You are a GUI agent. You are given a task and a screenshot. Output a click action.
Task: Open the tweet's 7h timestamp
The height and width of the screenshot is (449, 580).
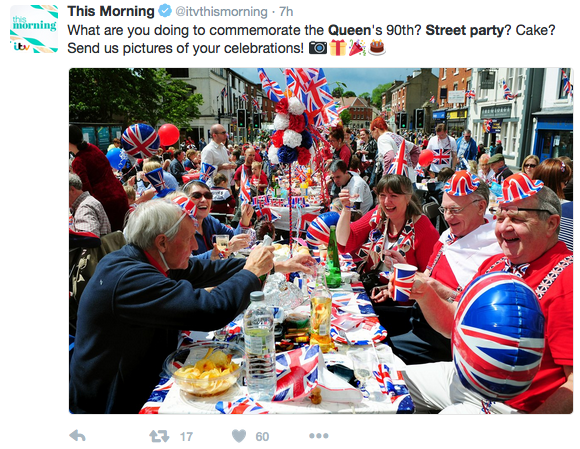tap(286, 12)
